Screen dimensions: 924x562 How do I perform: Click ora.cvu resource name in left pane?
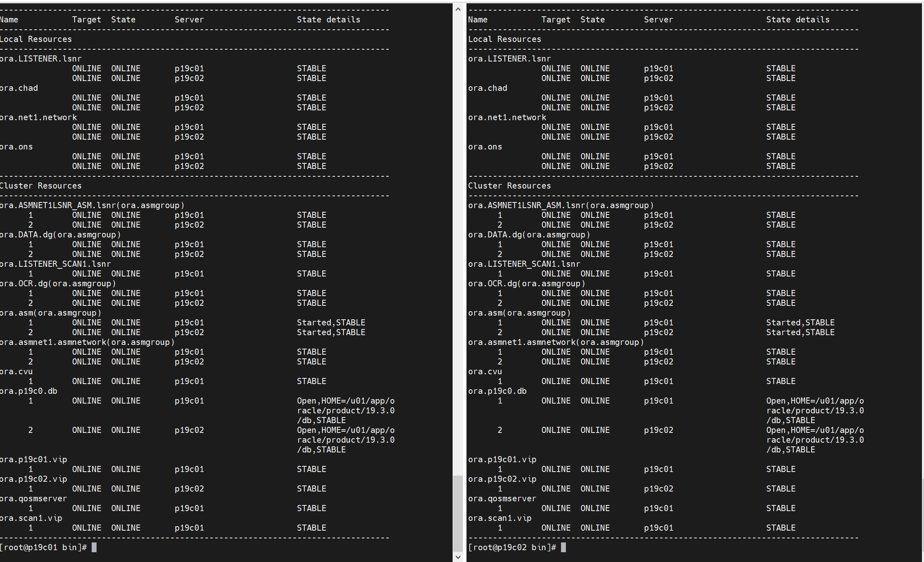[x=16, y=371]
